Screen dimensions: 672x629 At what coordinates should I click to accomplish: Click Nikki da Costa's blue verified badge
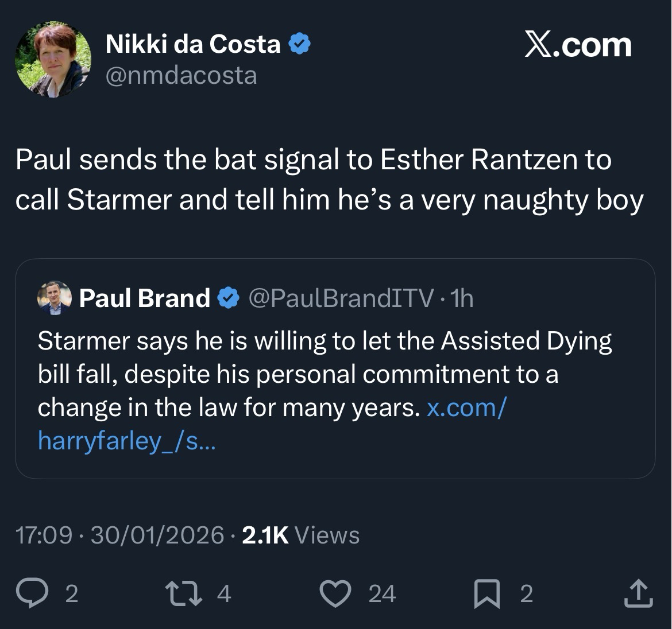(299, 45)
